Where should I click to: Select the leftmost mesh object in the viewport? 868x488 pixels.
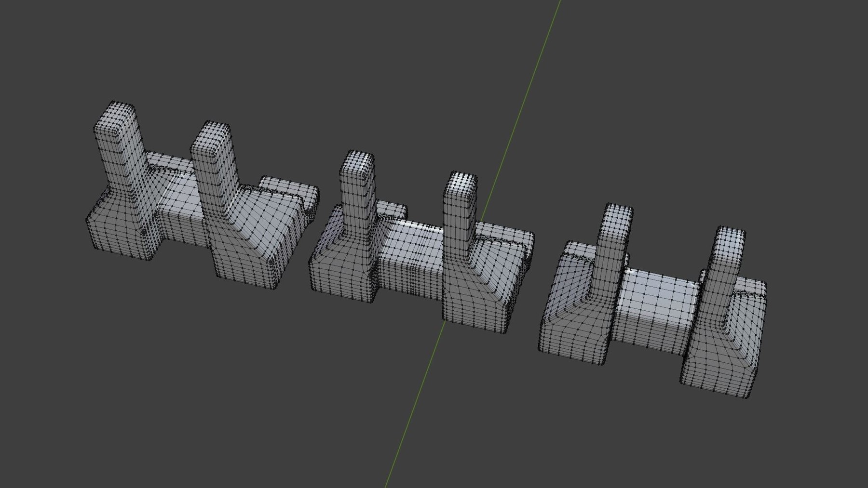203,196
